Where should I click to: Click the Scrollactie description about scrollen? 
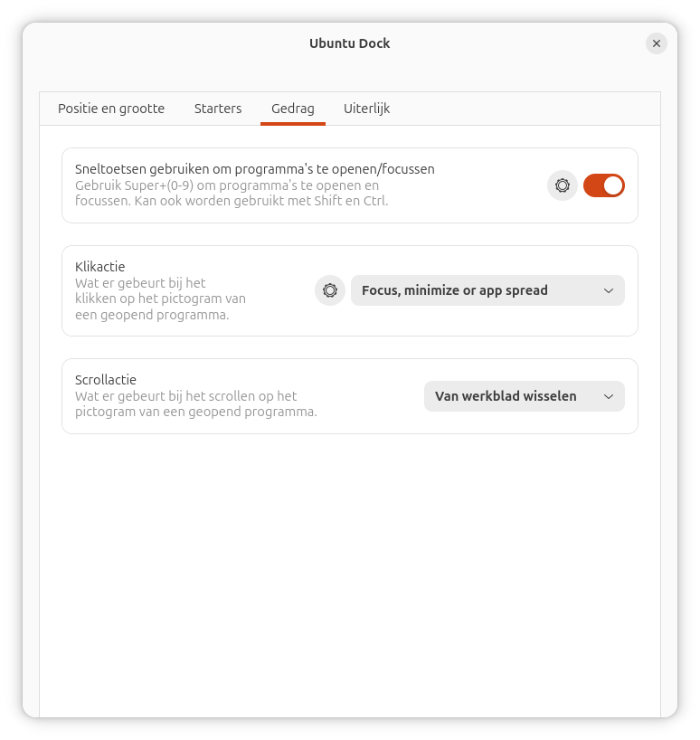coord(195,403)
